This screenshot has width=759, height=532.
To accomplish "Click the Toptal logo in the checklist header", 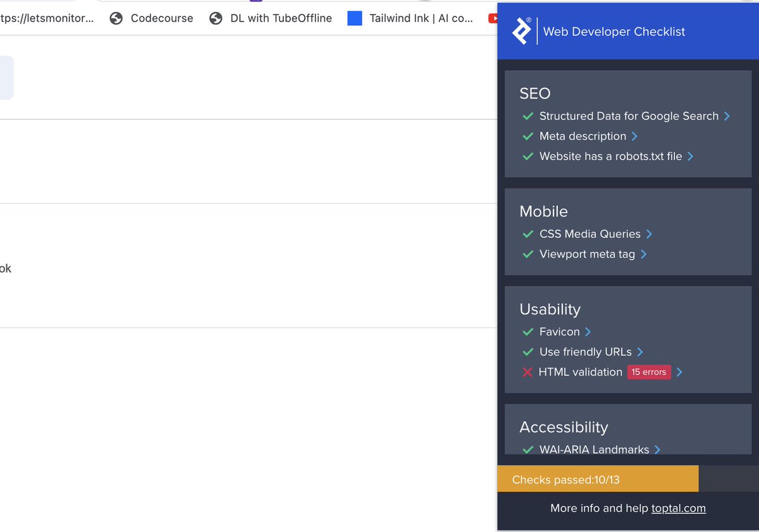I will 521,30.
